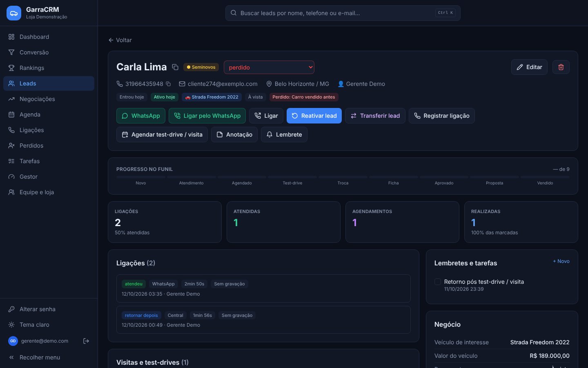588x368 pixels.
Task: Click the Realizadas stat card
Action: 521,222
